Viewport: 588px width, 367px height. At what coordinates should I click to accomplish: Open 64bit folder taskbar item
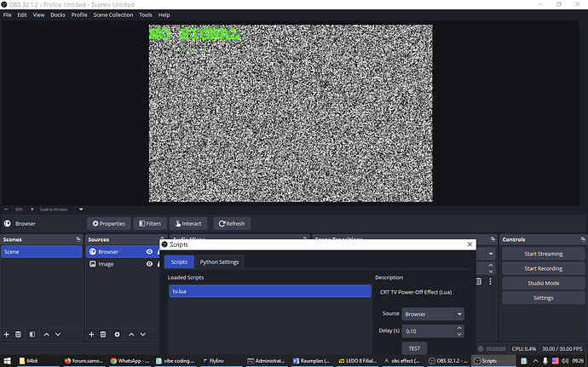(37, 361)
